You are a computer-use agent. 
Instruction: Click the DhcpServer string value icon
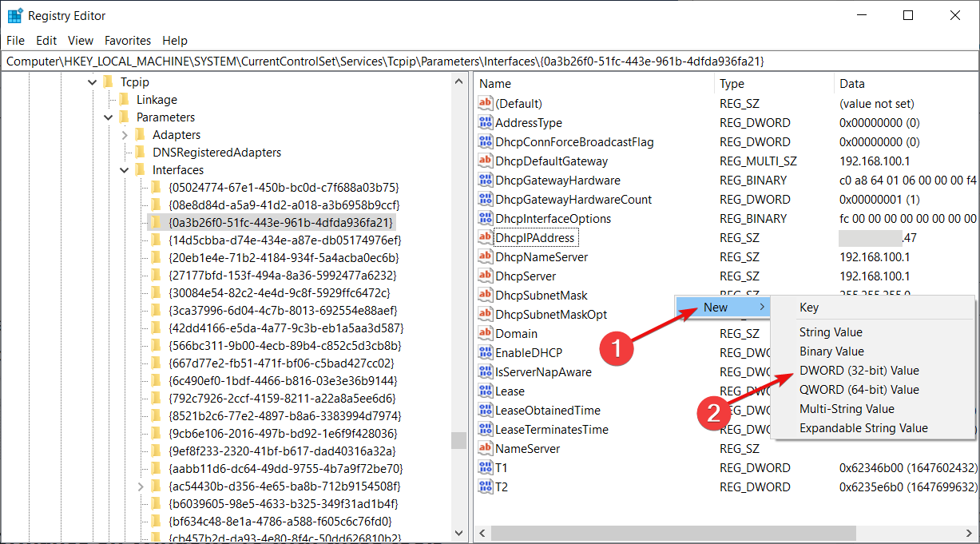(485, 276)
